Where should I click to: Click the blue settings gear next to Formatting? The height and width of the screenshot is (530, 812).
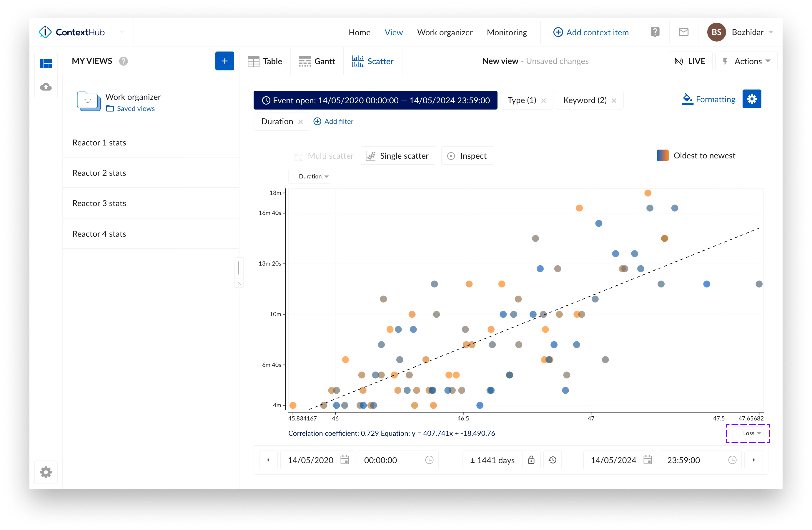point(752,99)
